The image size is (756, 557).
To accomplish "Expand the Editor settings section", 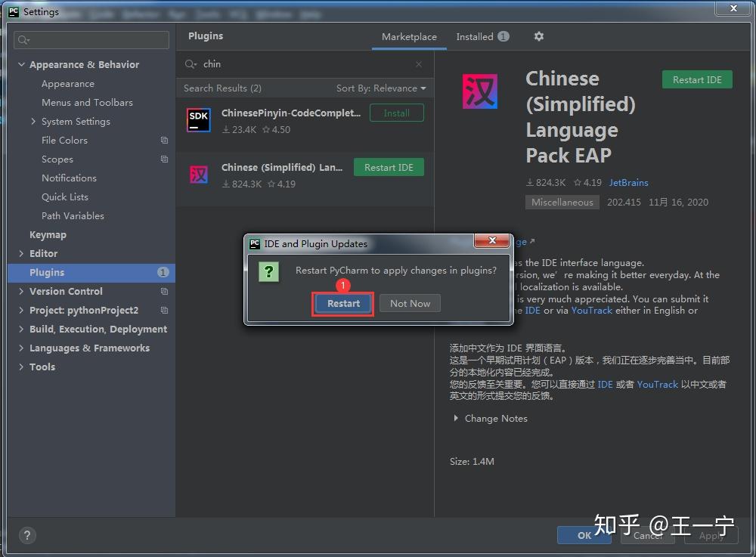I will (x=21, y=253).
